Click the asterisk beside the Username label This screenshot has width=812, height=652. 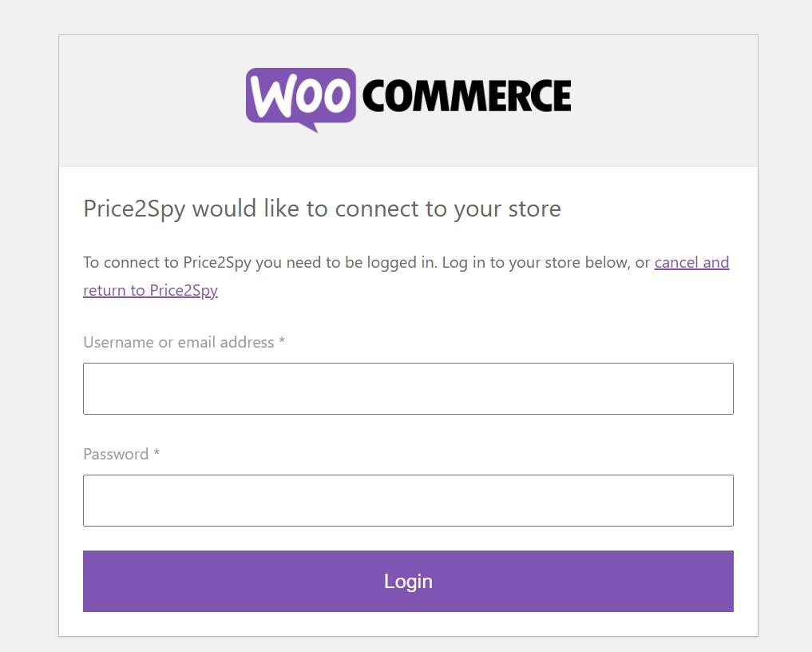click(282, 340)
